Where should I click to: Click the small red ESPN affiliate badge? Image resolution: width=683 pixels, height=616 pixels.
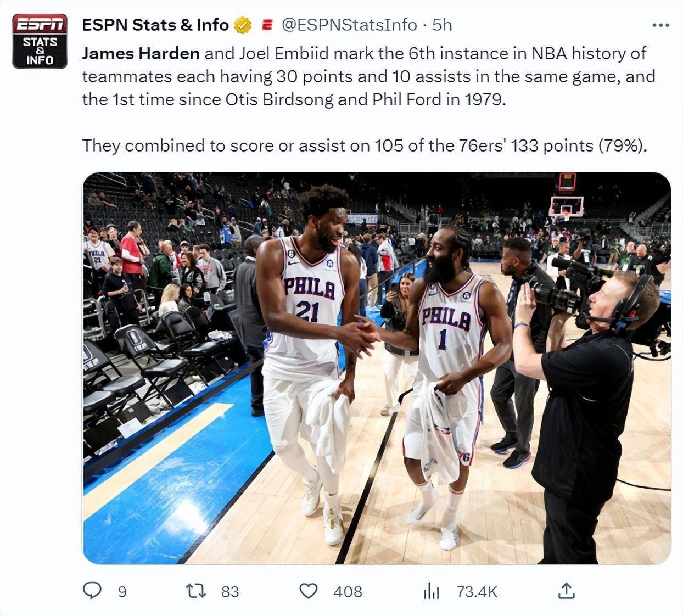(267, 25)
